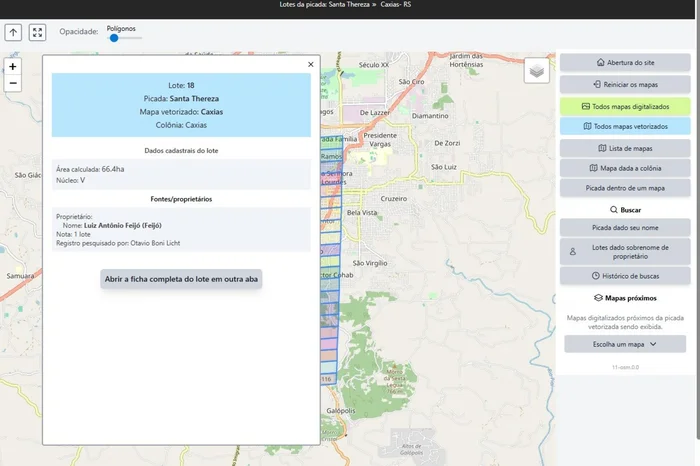
Task: Open complete lot record in another tab
Action: click(181, 280)
